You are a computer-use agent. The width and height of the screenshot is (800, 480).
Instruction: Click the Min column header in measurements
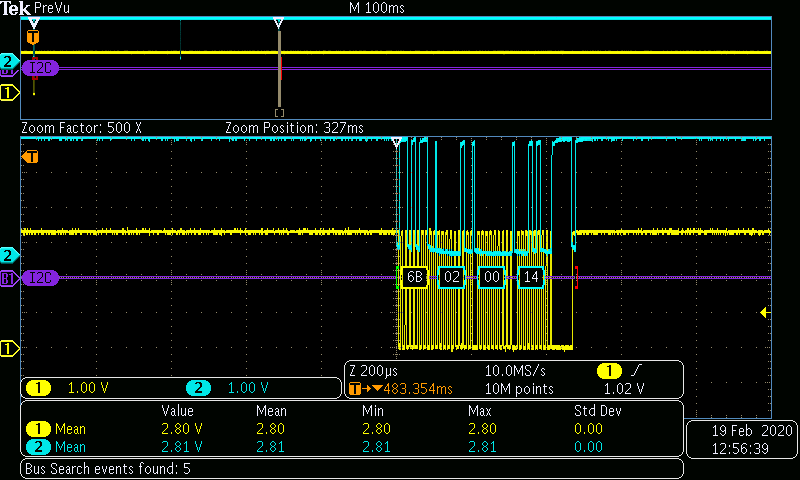point(372,411)
